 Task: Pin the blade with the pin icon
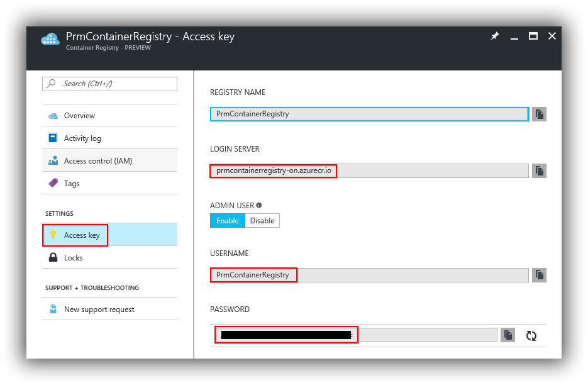pos(495,36)
